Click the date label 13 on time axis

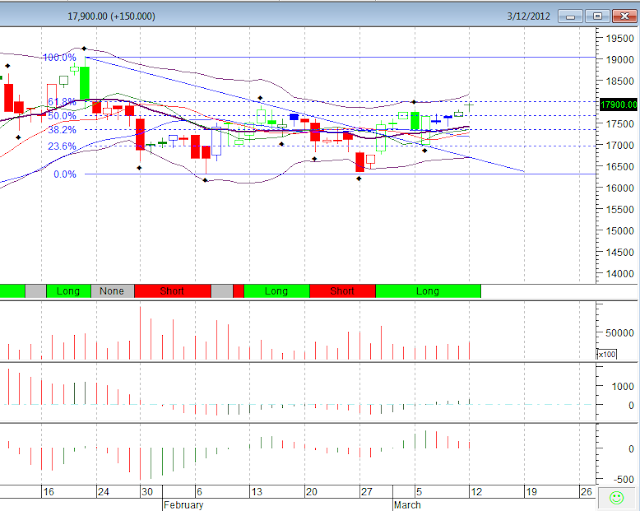coord(257,492)
